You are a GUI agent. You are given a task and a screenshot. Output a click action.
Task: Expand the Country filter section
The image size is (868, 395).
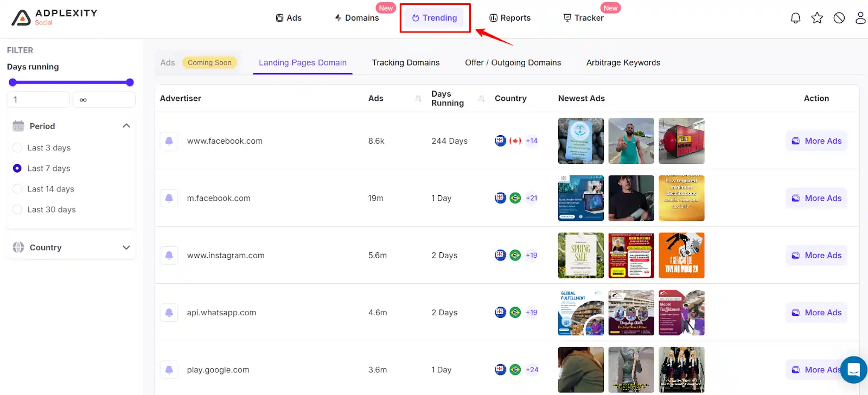coord(126,247)
